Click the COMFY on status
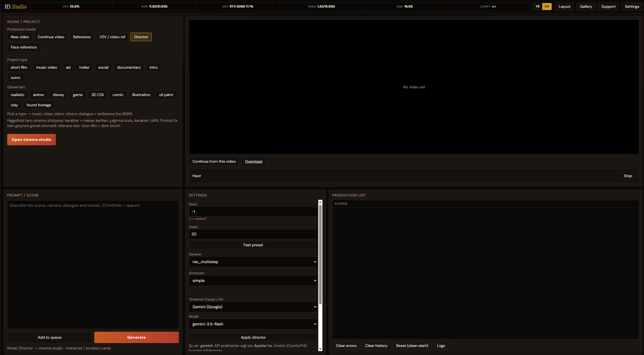This screenshot has height=355, width=644. tap(488, 7)
